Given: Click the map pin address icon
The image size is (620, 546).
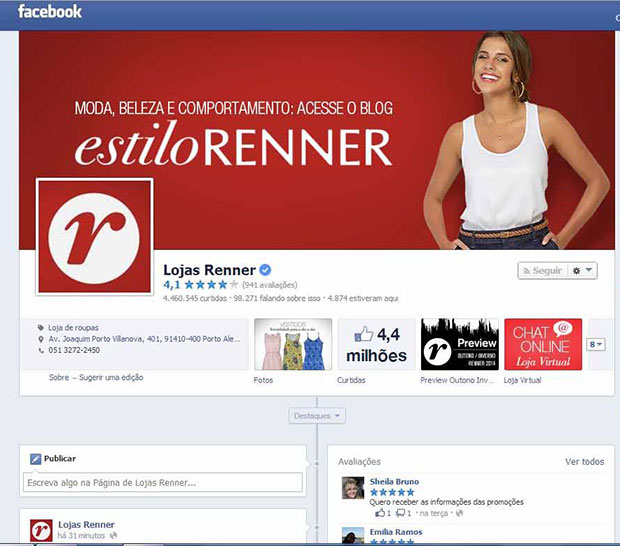Looking at the screenshot, I should coord(41,339).
